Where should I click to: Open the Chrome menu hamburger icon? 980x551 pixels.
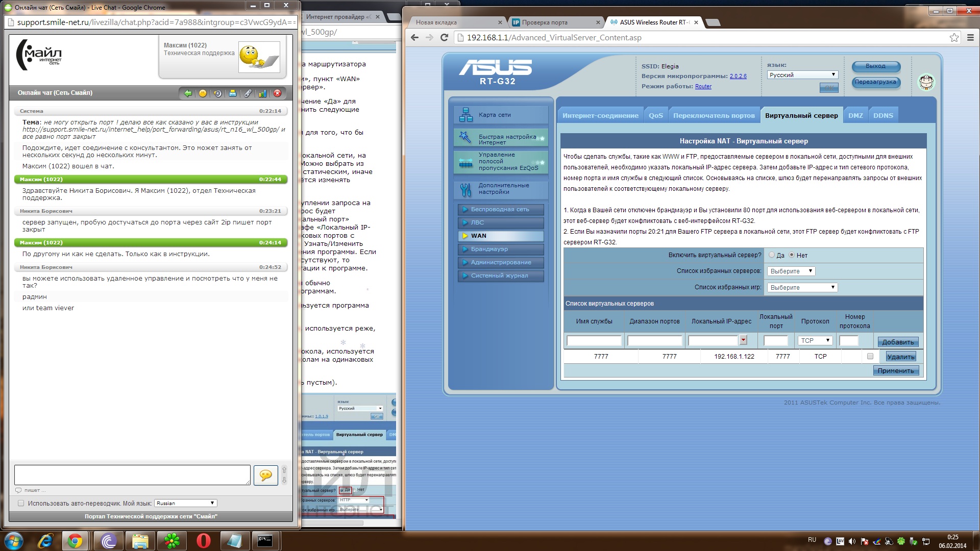[x=970, y=38]
